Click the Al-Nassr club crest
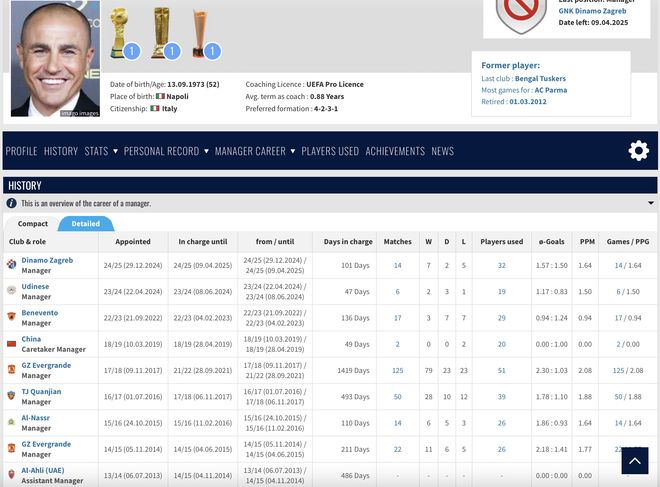This screenshot has width=660, height=487. click(11, 422)
